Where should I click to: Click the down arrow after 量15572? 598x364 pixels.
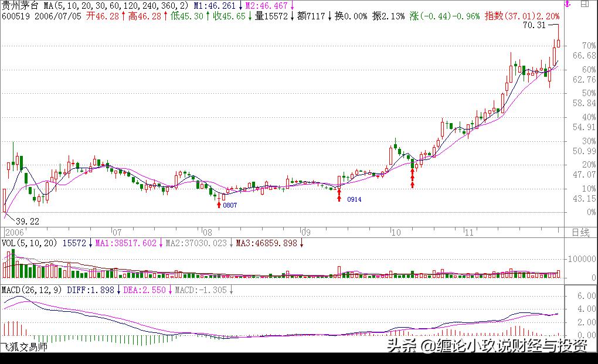[x=293, y=16]
